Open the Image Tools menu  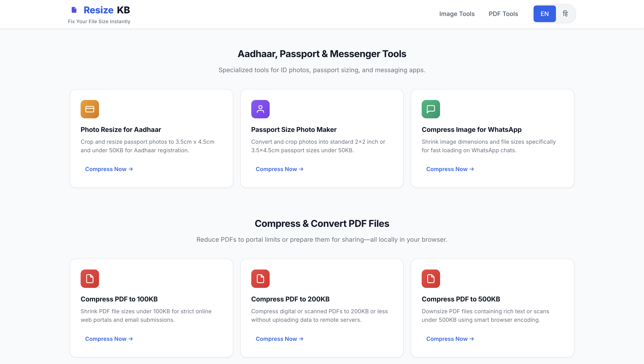(457, 14)
